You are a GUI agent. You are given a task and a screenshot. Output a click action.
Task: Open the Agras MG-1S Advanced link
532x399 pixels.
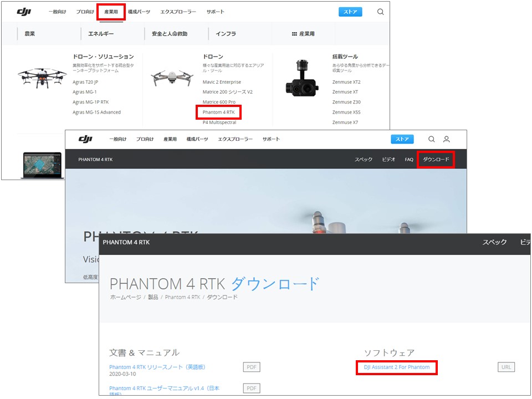[96, 112]
